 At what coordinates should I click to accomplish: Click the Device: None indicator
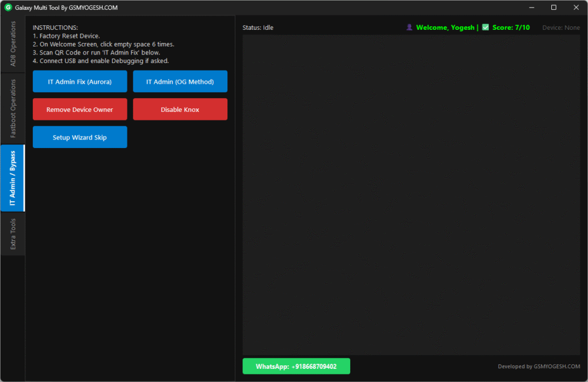coord(561,28)
